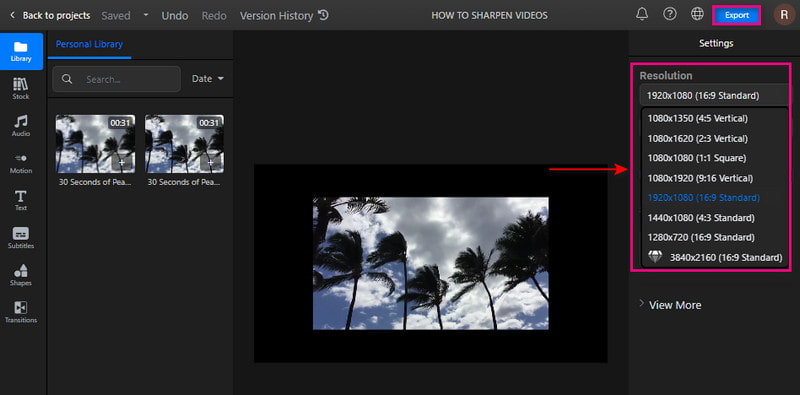Click the Version History clock icon

[323, 15]
